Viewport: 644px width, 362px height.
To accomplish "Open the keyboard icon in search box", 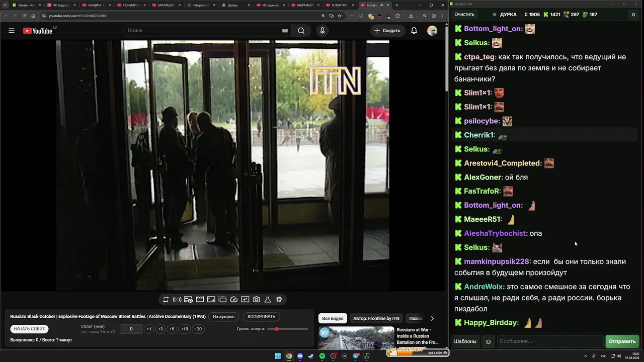I will [x=285, y=31].
